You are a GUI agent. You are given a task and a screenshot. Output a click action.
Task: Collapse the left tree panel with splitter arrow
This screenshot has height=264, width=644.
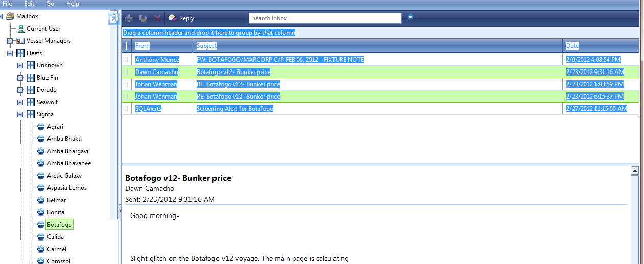click(x=119, y=211)
